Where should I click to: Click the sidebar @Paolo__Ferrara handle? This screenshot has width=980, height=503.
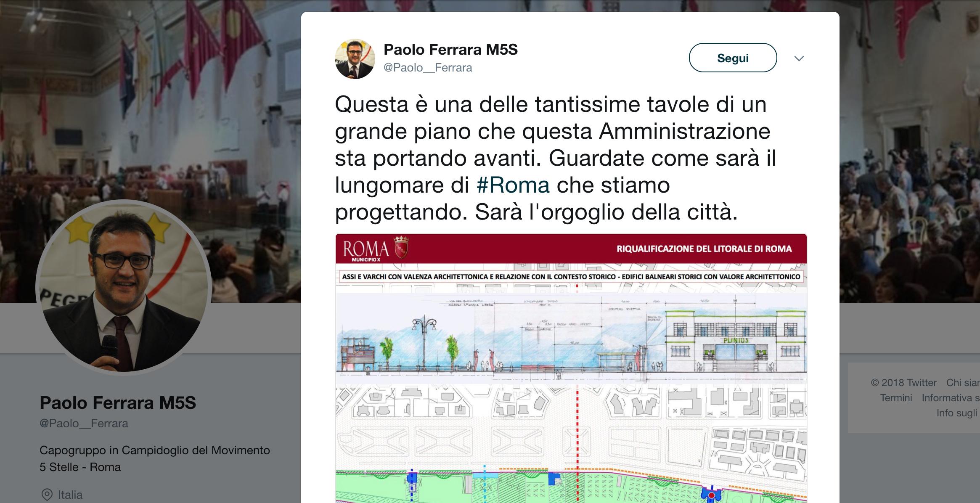pos(84,423)
